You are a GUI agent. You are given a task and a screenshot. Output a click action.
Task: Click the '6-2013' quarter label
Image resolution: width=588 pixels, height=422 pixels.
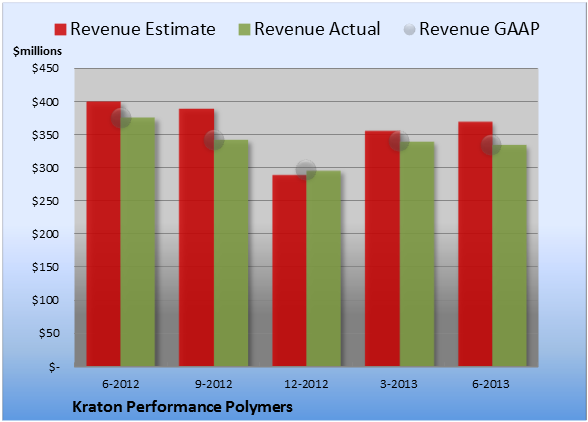[491, 384]
